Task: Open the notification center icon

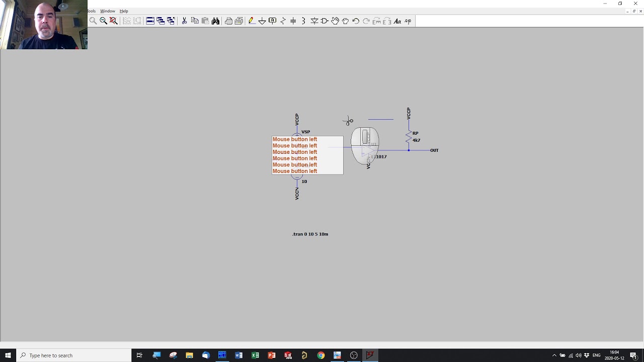Action: (x=633, y=355)
